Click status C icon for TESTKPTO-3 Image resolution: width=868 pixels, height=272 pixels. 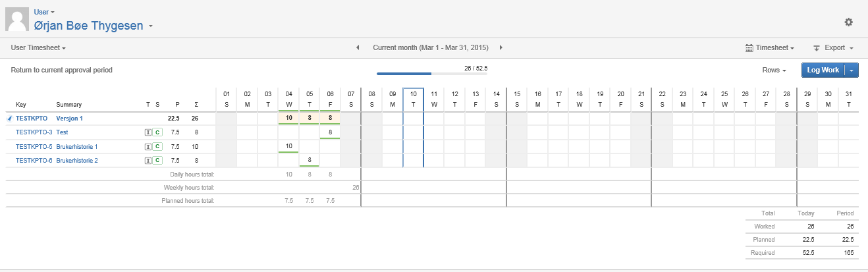157,132
